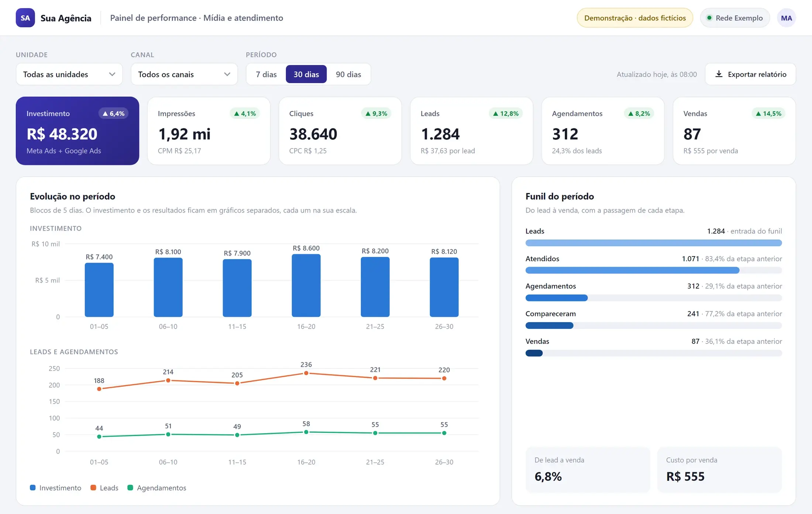This screenshot has width=812, height=514.
Task: Click the R$ 7.400 bar for 01–05
Action: point(99,290)
